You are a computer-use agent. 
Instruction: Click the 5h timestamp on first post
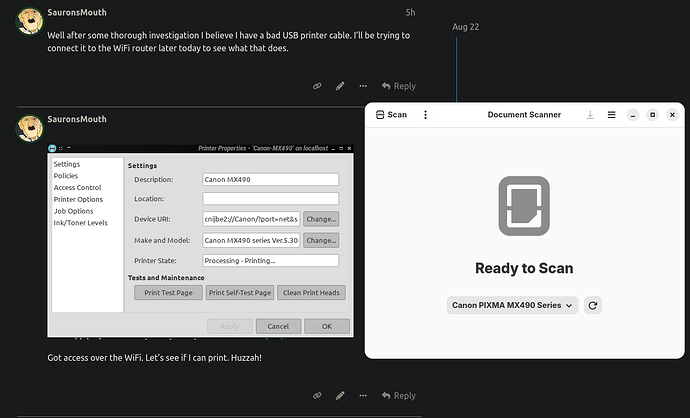point(410,12)
